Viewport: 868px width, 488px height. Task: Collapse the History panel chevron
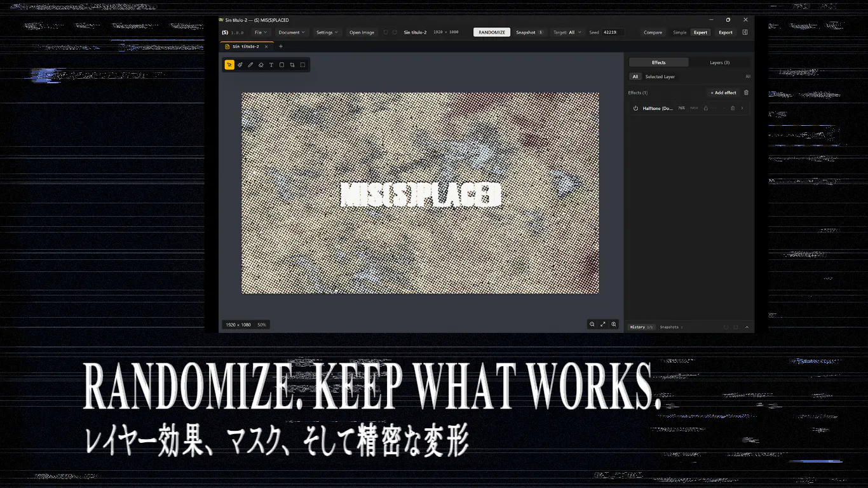747,327
